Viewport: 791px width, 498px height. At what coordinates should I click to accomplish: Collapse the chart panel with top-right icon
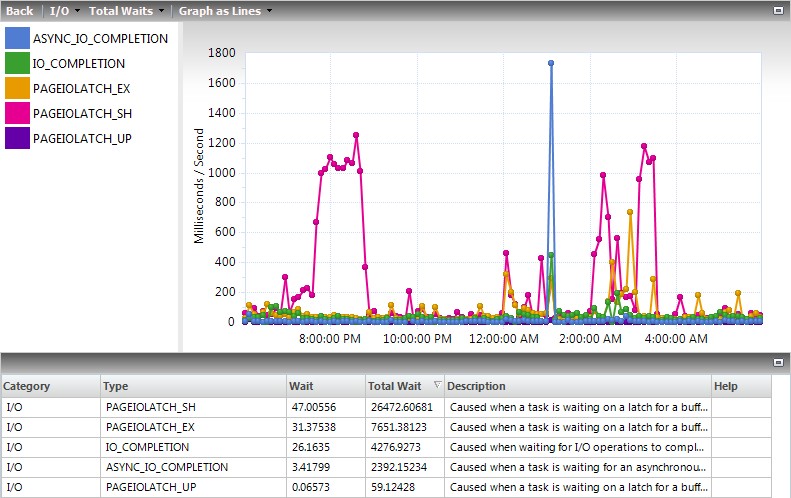click(778, 10)
